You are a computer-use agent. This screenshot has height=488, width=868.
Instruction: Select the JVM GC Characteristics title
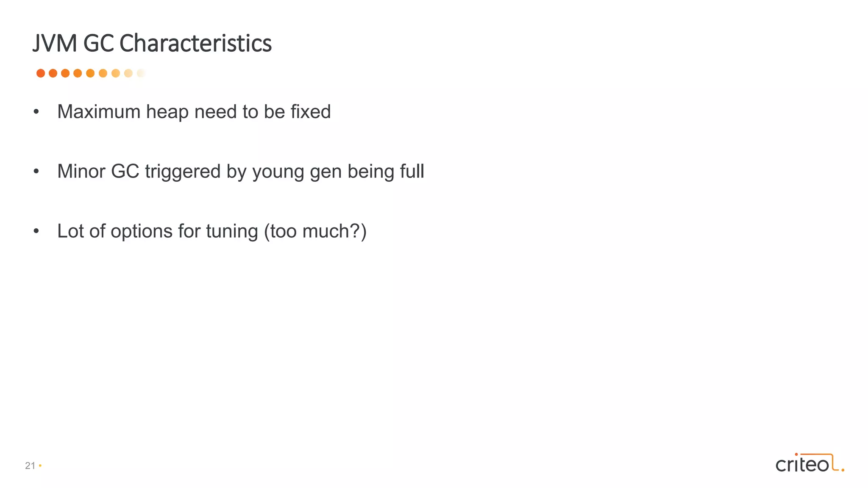click(152, 43)
